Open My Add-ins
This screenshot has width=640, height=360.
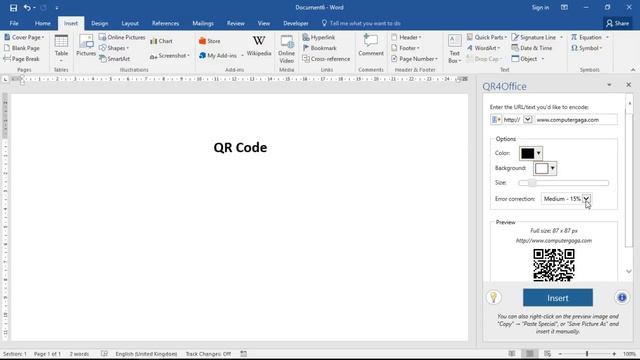(x=221, y=56)
